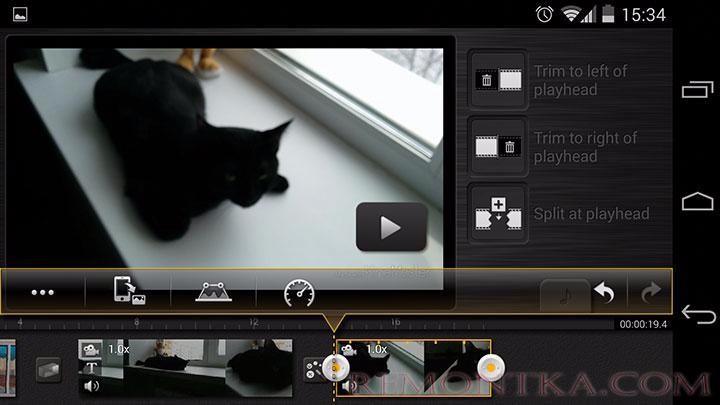Toggle the speaker on the first clip
This screenshot has width=720, height=405.
92,385
